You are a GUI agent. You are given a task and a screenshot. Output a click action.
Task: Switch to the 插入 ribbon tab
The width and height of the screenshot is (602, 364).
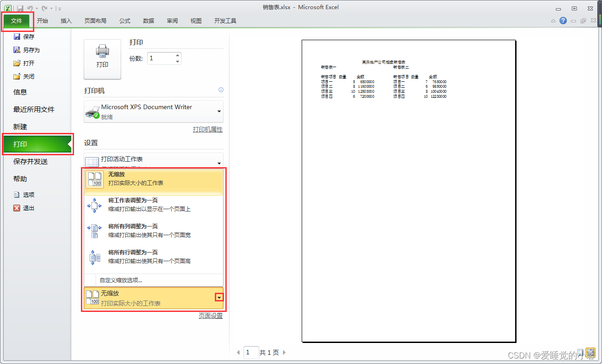click(66, 21)
